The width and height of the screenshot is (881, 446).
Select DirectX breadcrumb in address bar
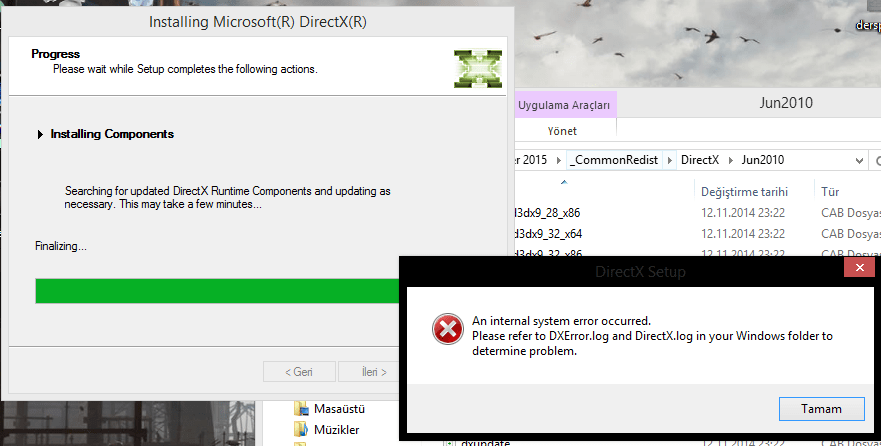click(700, 160)
